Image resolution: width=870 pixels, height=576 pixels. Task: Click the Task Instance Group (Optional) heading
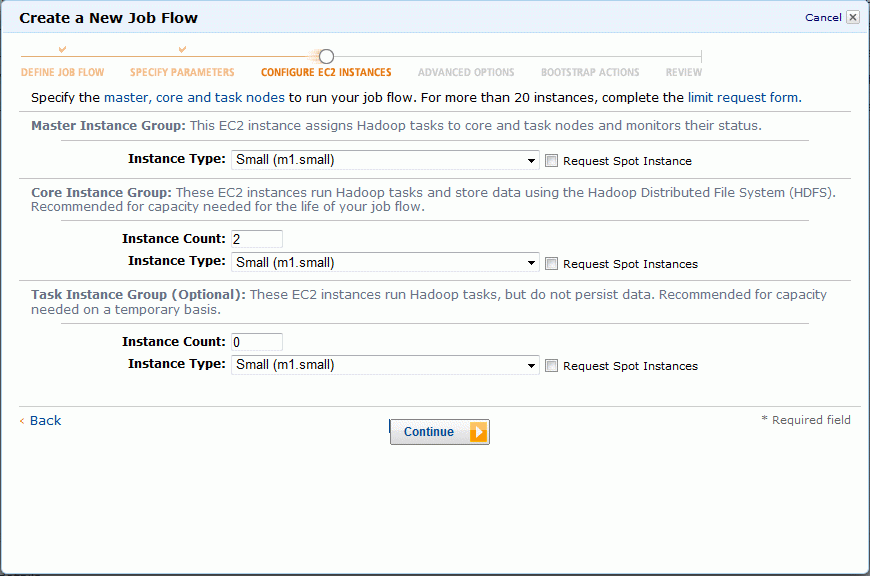138,295
